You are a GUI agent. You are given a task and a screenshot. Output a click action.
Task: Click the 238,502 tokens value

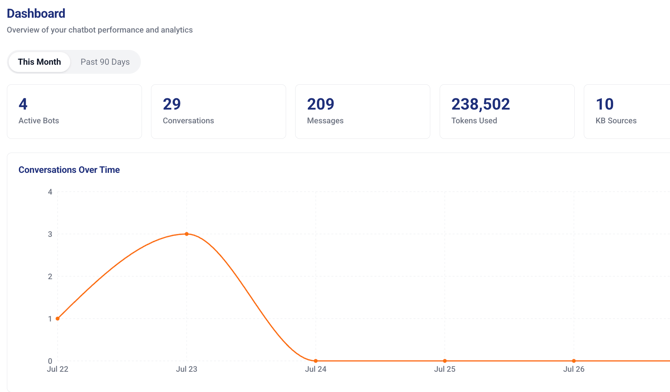point(480,104)
